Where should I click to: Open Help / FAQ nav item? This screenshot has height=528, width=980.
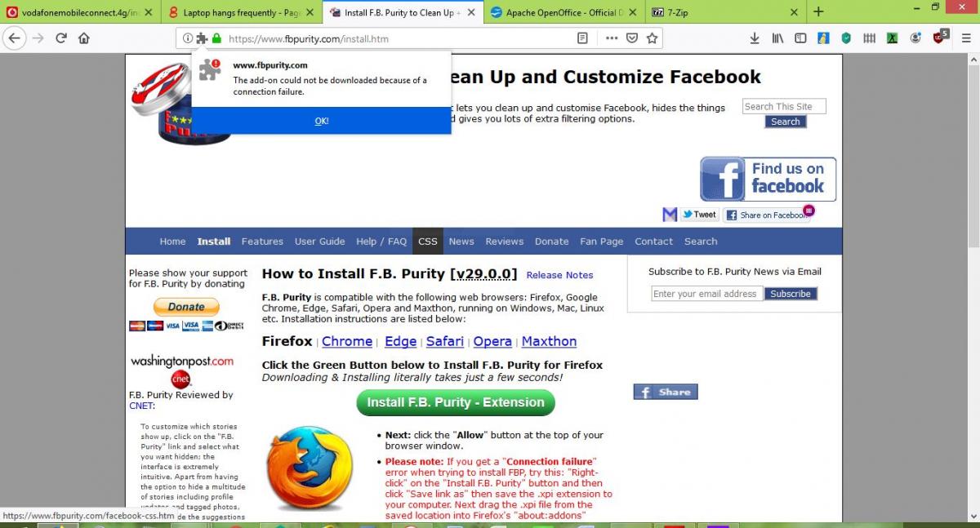pyautogui.click(x=381, y=242)
